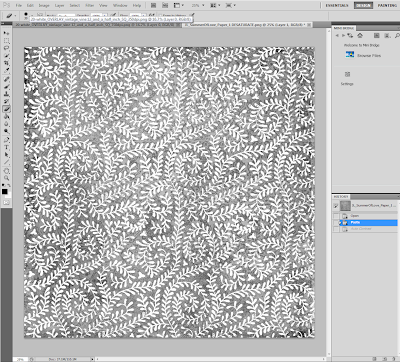Select the Spot Healing Brush tool

tap(6, 79)
